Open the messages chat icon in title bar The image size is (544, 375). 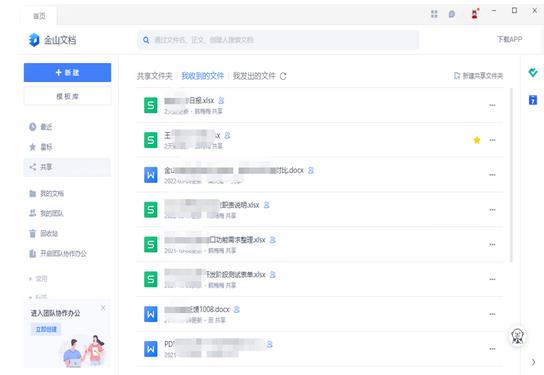[452, 14]
